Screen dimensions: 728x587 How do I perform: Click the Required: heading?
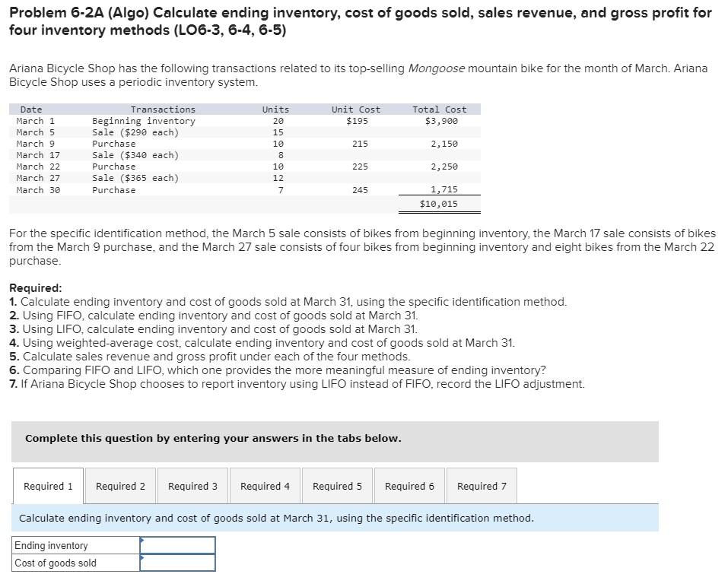(35, 287)
